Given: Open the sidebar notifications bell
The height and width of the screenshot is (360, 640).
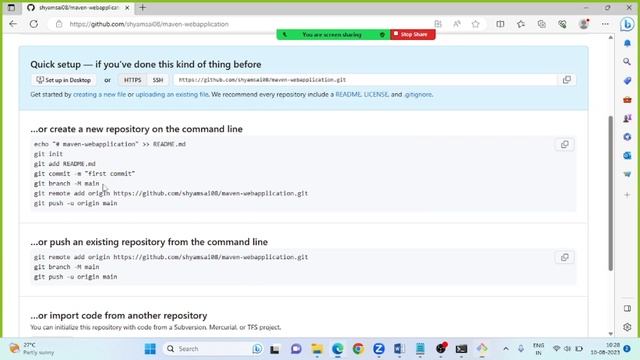Looking at the screenshot, I should click(x=627, y=43).
